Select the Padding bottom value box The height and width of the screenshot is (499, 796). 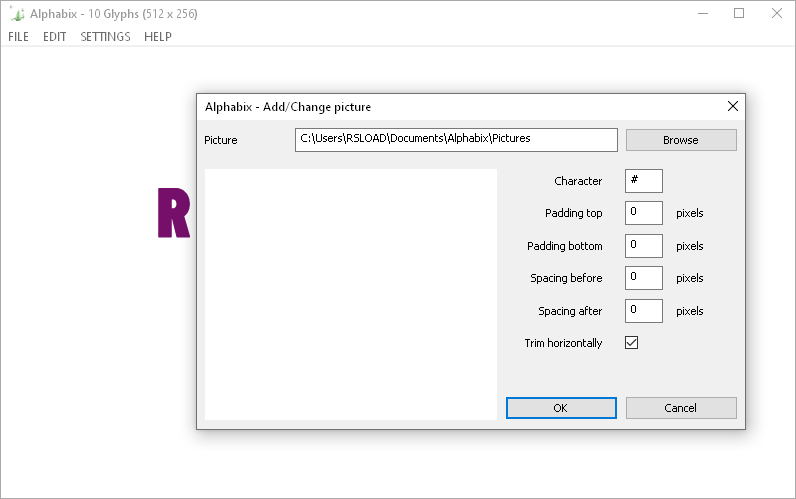[x=644, y=246]
